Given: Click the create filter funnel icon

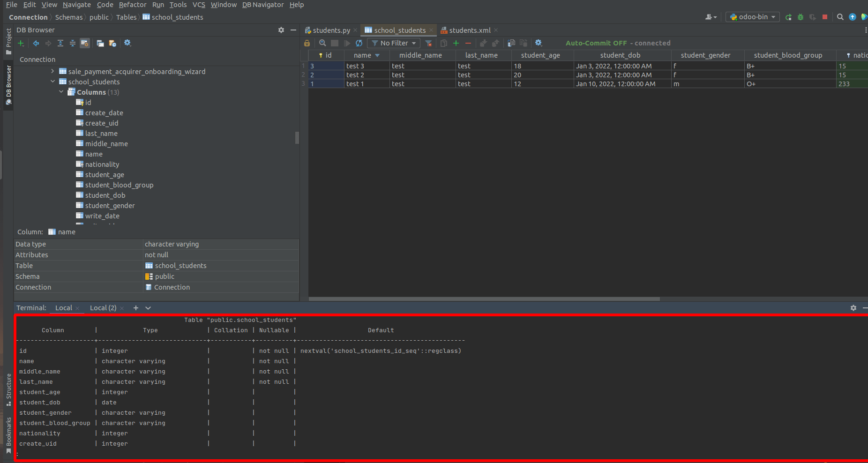Looking at the screenshot, I should 428,43.
